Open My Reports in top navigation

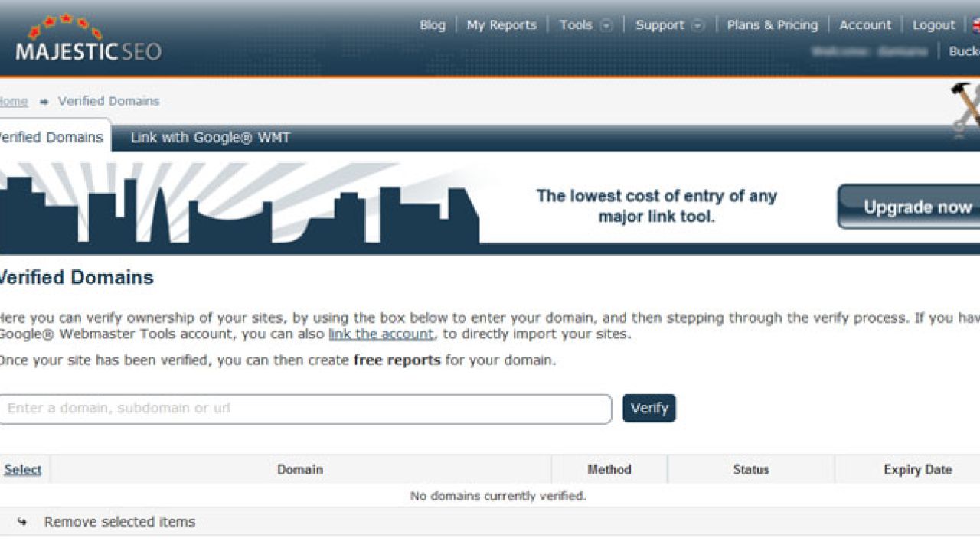(x=501, y=25)
